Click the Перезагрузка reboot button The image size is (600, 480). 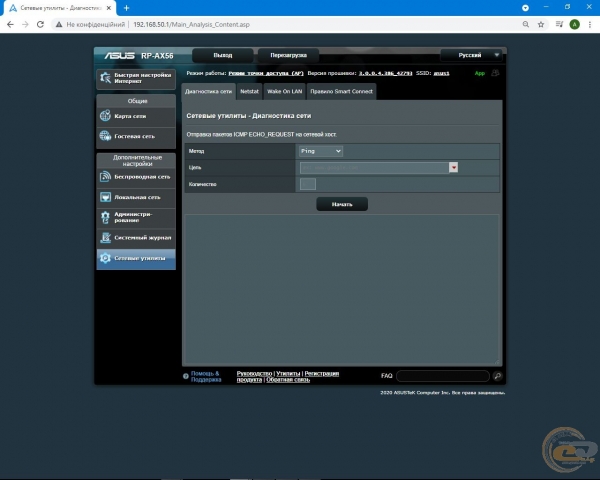[289, 55]
